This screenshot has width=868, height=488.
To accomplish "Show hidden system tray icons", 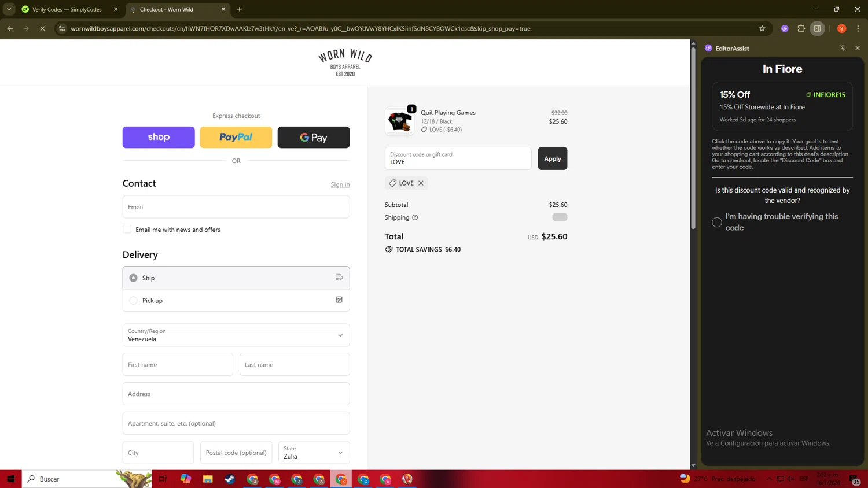I will pyautogui.click(x=769, y=479).
